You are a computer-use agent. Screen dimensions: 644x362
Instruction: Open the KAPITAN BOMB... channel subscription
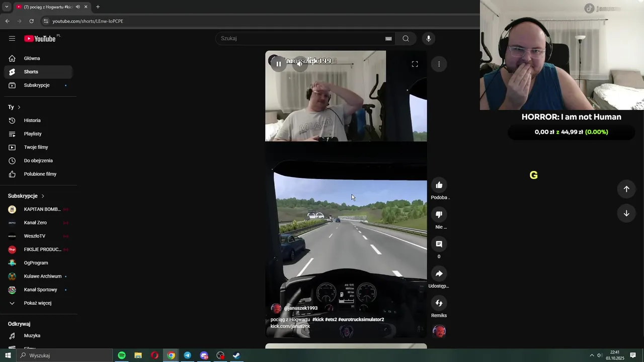[38, 209]
